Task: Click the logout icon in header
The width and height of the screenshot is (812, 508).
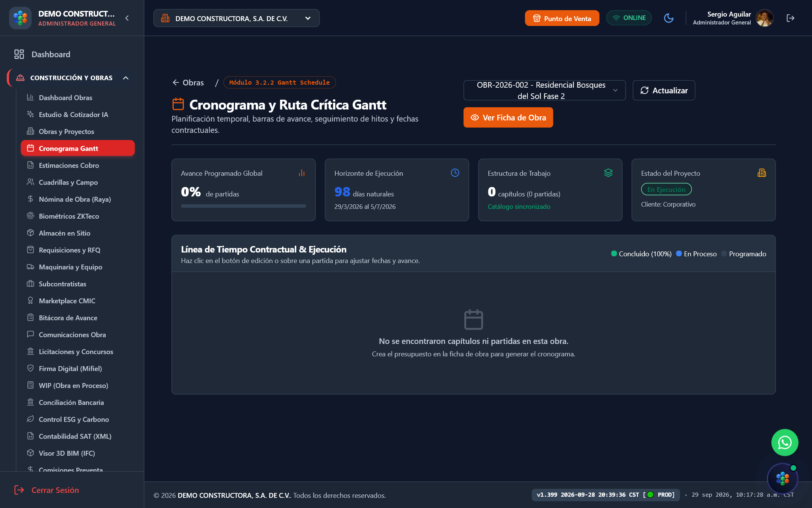Action: (x=790, y=18)
